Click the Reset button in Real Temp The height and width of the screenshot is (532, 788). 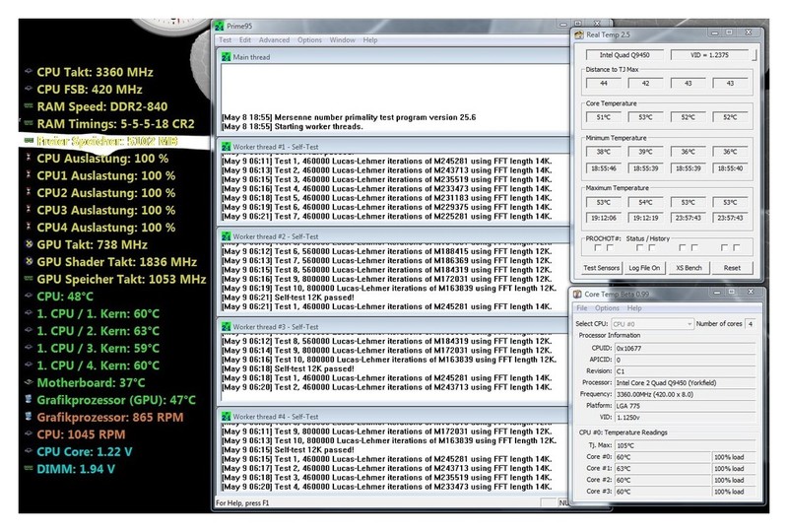(x=732, y=268)
